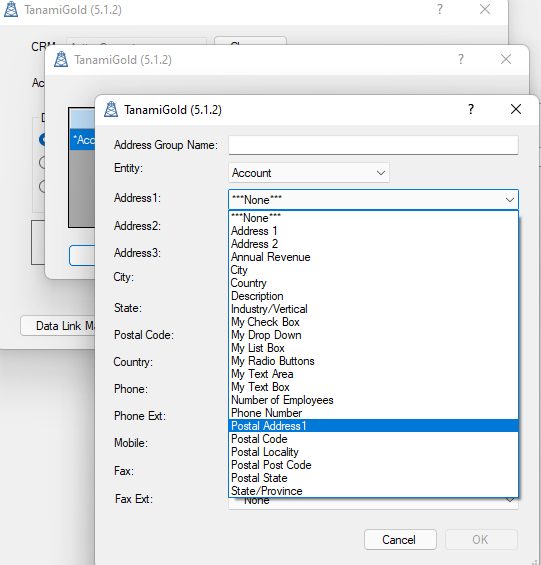Click the Cancel button
The width and height of the screenshot is (541, 565).
[x=400, y=539]
